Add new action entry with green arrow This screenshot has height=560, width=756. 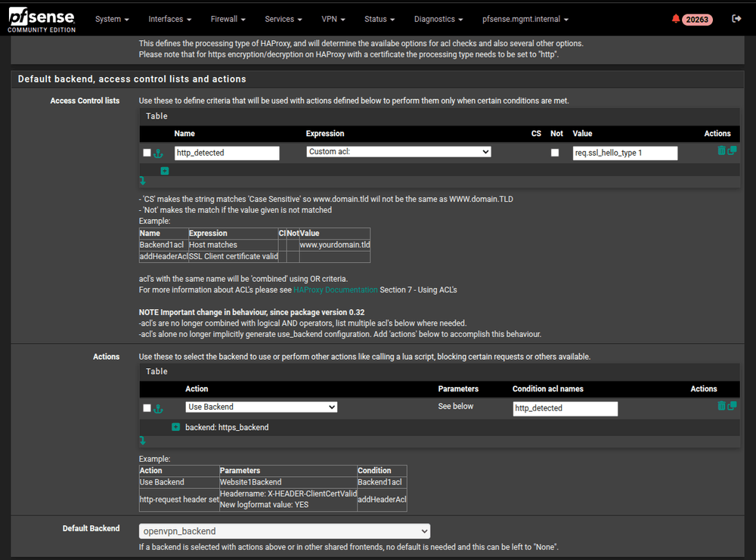143,441
